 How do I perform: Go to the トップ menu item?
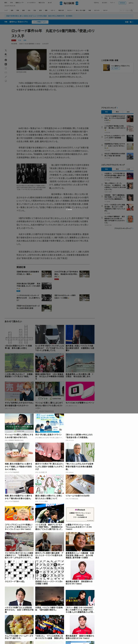[6, 11]
